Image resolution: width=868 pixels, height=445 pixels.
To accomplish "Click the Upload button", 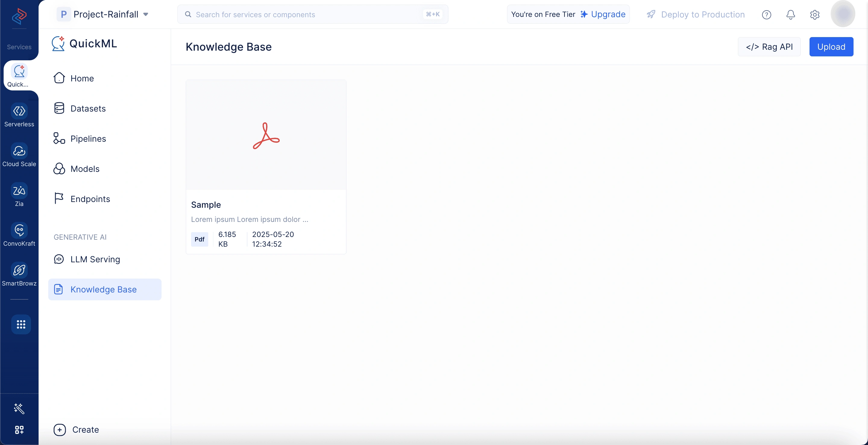I will point(831,47).
